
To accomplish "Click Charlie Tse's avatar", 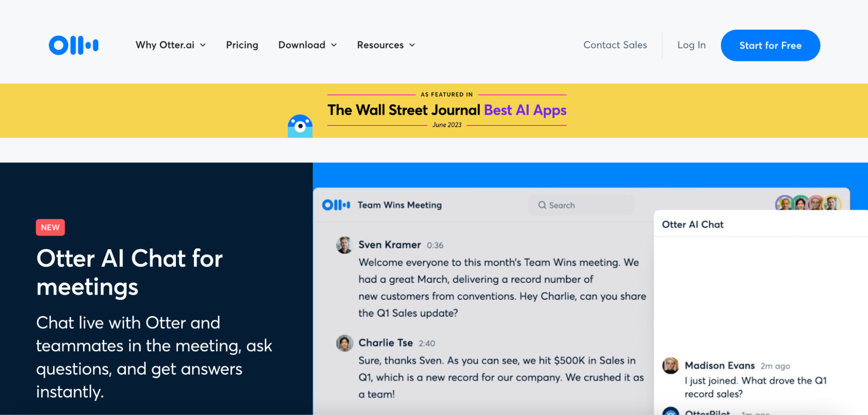I will point(344,343).
